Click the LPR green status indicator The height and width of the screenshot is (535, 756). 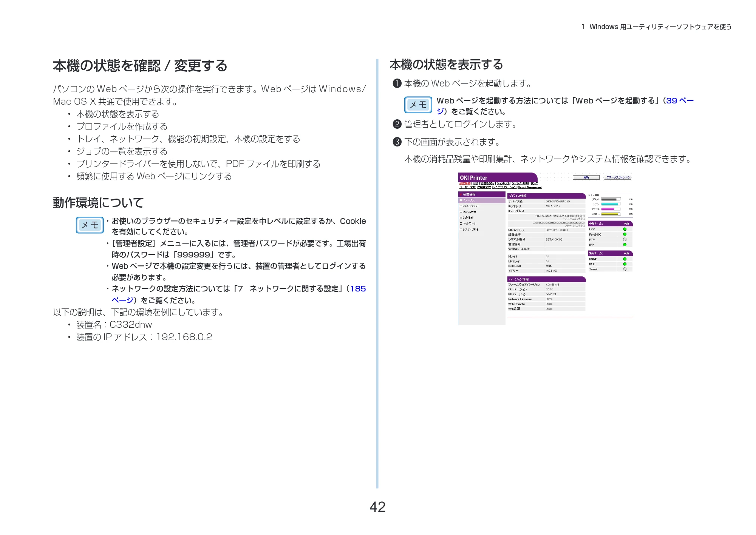[625, 229]
